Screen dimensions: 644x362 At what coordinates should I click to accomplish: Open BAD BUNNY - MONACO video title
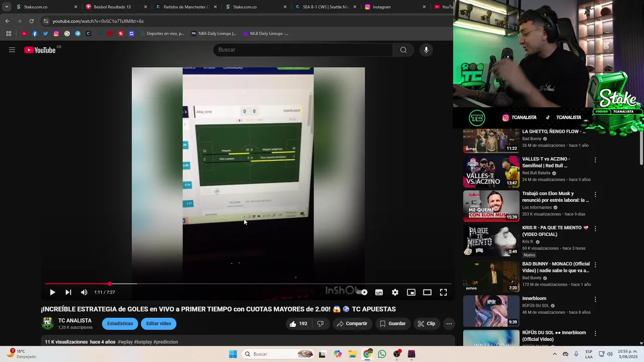[x=556, y=267]
